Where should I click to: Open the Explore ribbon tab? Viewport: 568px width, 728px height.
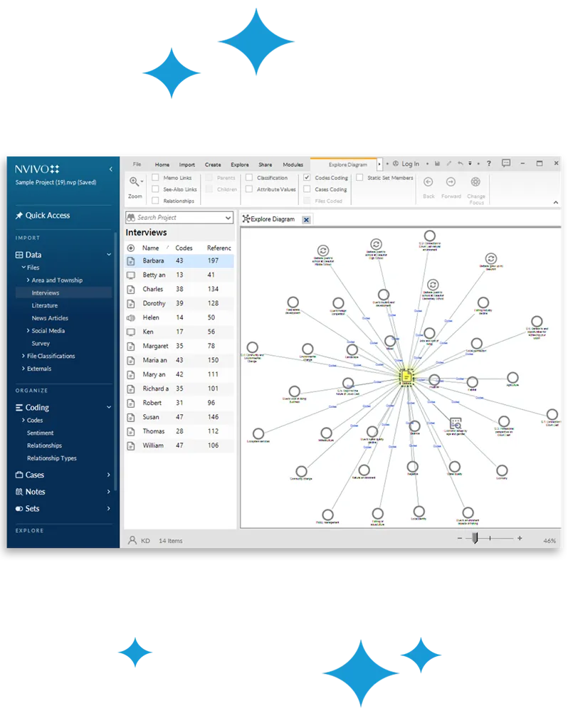(240, 164)
